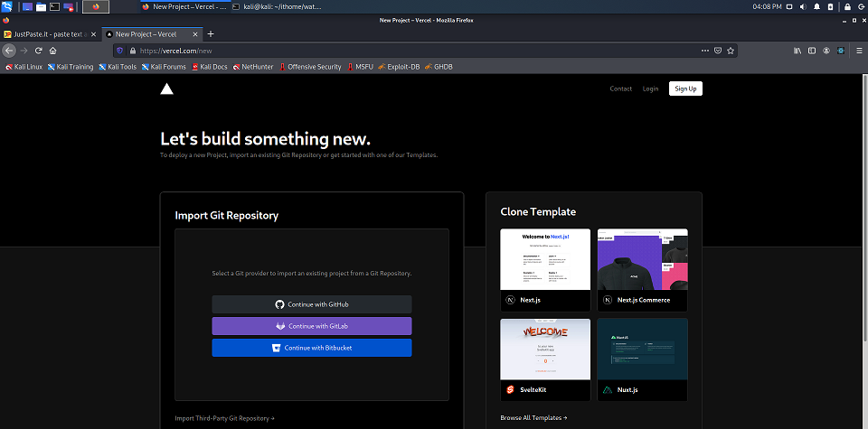Toggle the Firefox sidebar view
The image size is (868, 429).
coord(812,51)
